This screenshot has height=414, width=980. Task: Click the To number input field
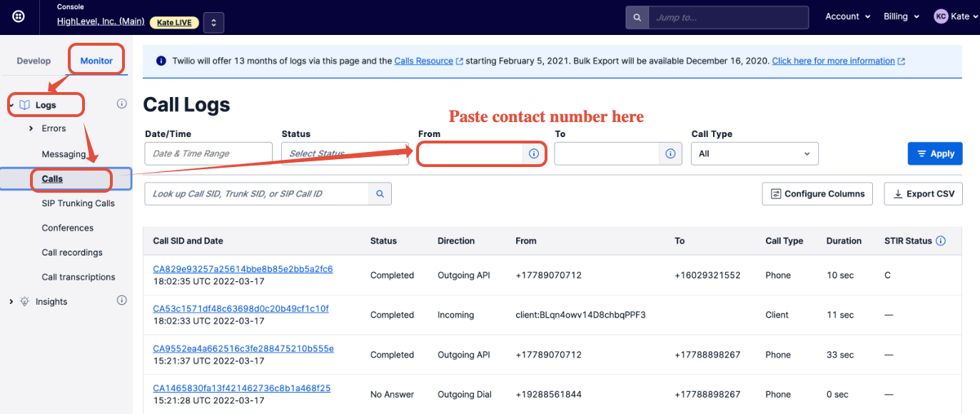click(607, 153)
